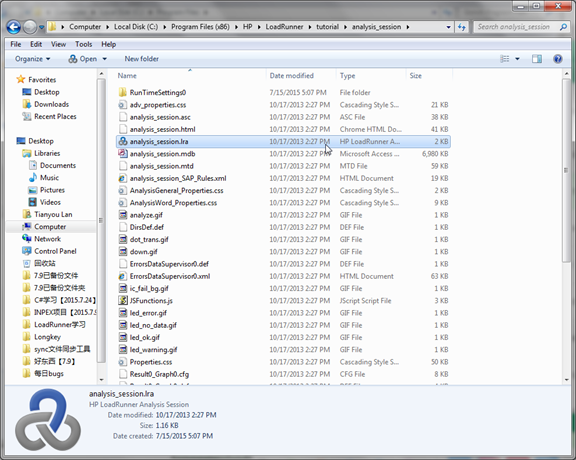The height and width of the screenshot is (460, 576).
Task: Open the Edit menu
Action: (x=36, y=44)
